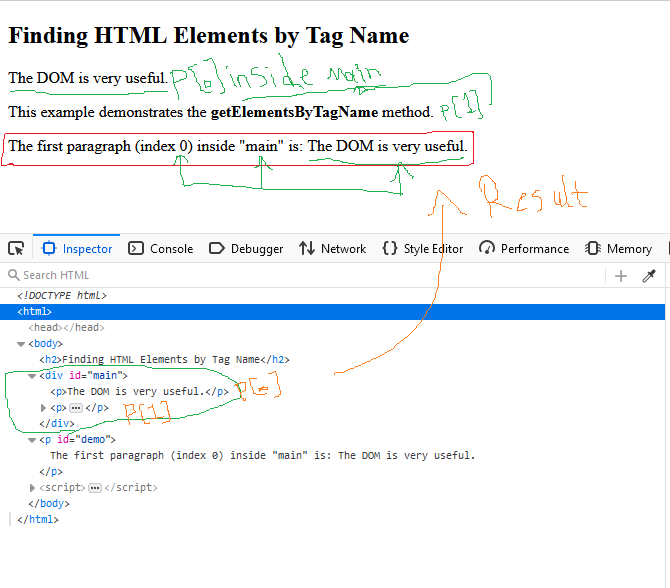
Task: Select the h2 heading node
Action: [x=165, y=360]
